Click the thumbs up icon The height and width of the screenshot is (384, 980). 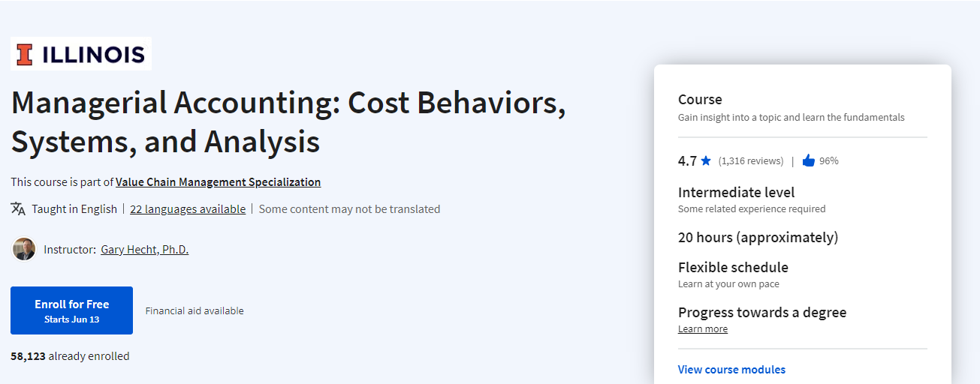[x=809, y=160]
